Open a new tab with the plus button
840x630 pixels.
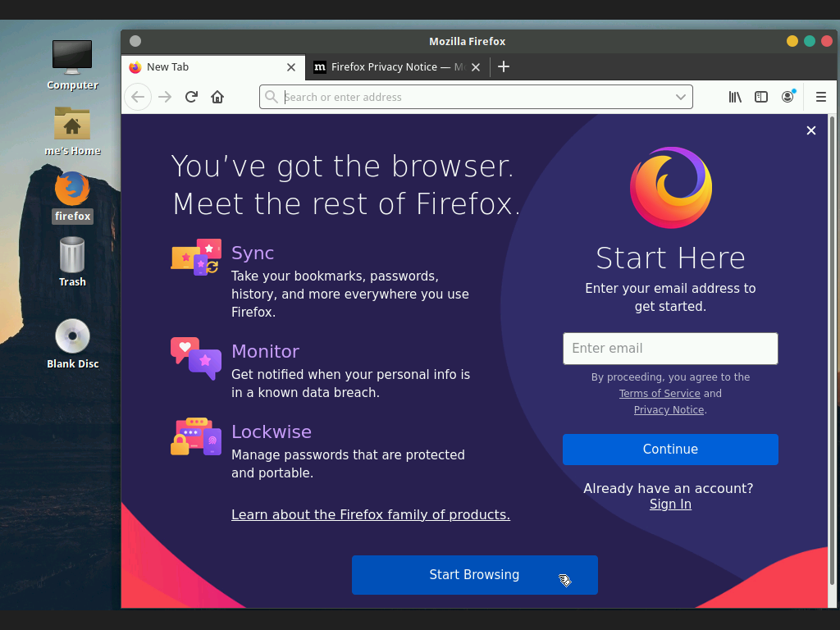point(504,66)
